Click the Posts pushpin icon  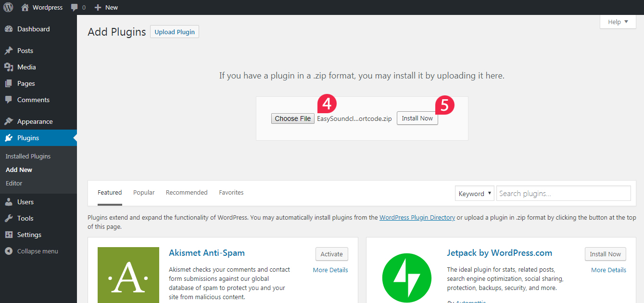(9, 51)
